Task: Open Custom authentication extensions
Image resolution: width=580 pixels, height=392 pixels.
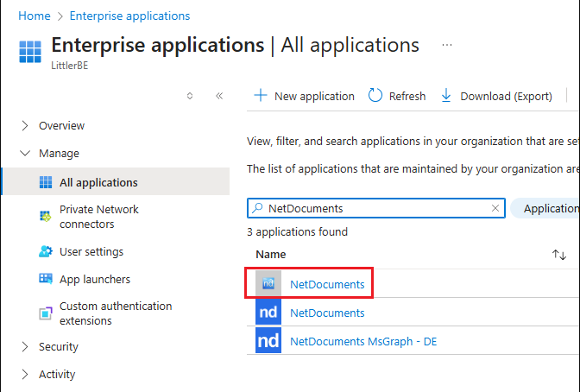Action: [x=116, y=313]
